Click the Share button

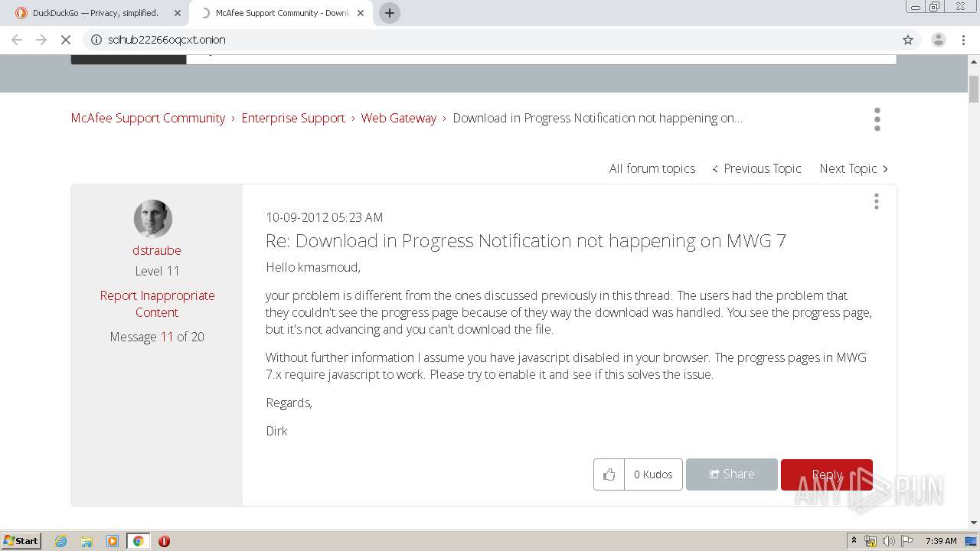[x=732, y=474]
